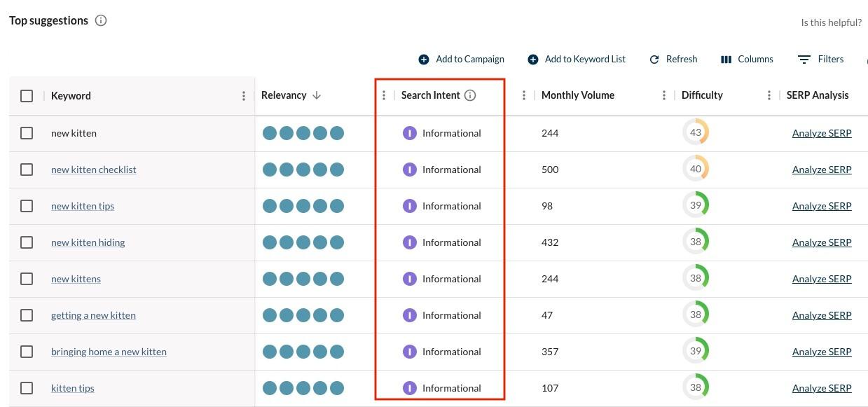Image resolution: width=868 pixels, height=407 pixels.
Task: Click the Add to Campaign plus icon
Action: [x=423, y=59]
